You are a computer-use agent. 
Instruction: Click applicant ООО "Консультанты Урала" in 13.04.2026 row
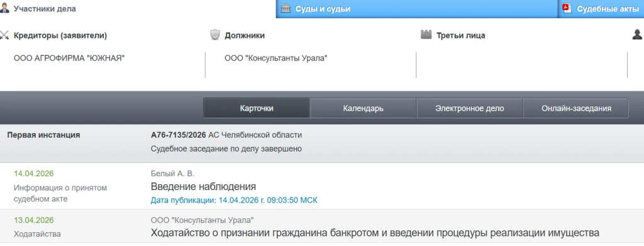click(203, 220)
